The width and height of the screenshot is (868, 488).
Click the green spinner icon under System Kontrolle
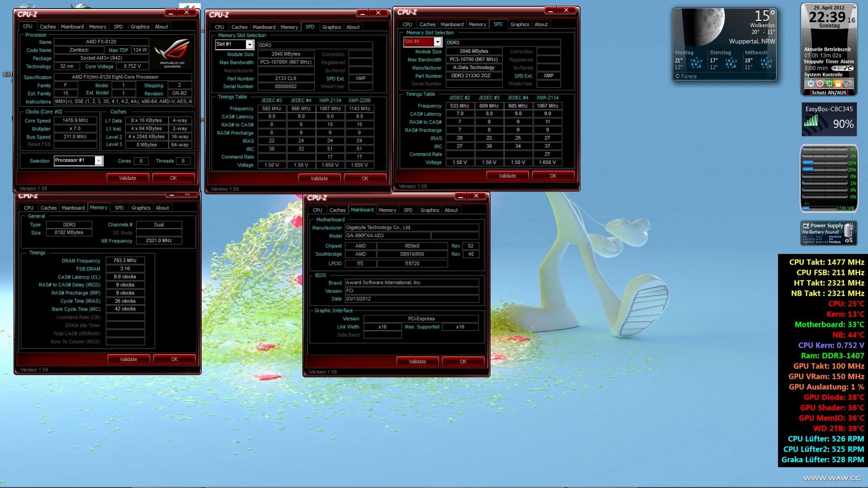[x=829, y=84]
